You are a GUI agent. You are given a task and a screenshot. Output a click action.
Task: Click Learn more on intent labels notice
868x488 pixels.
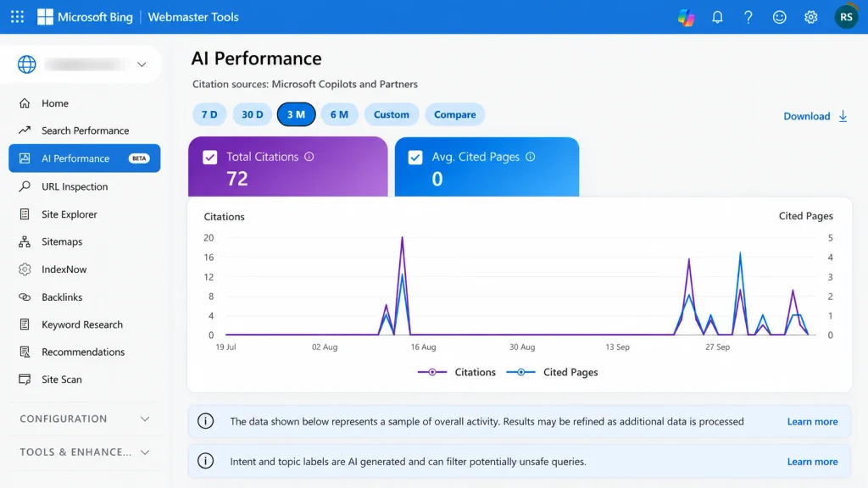[812, 462]
